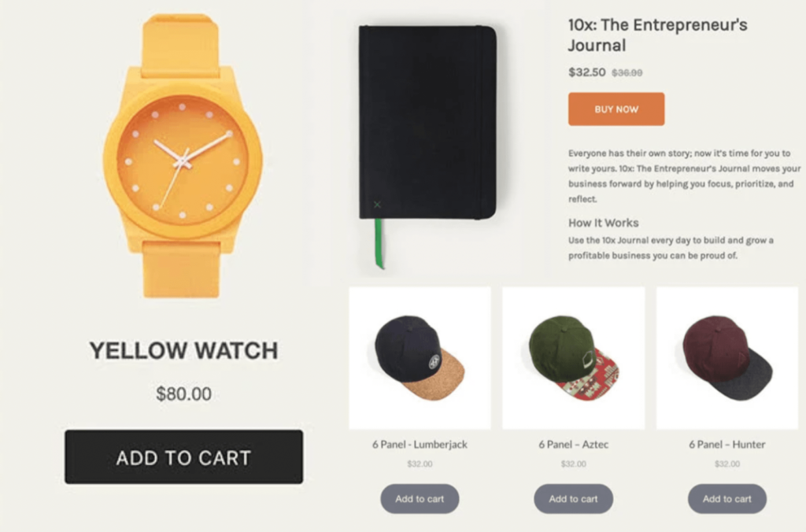Click the 6 Panel – Aztec product name
The height and width of the screenshot is (532, 806).
(x=573, y=444)
